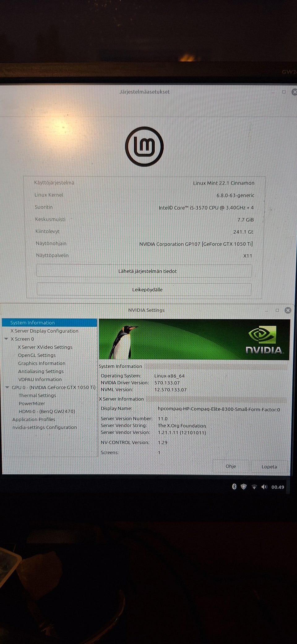Image resolution: width=297 pixels, height=644 pixels.
Task: Open the Bluetooth tray icon
Action: 234,486
